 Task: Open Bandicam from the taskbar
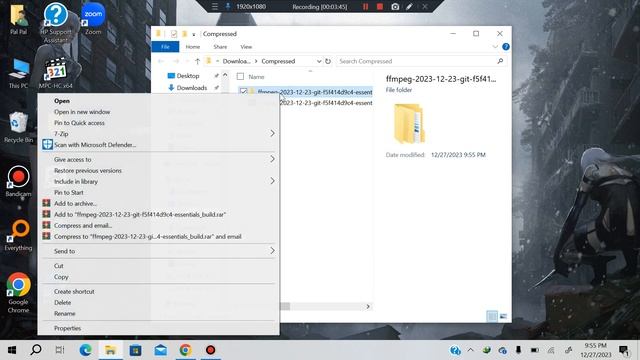click(x=210, y=350)
